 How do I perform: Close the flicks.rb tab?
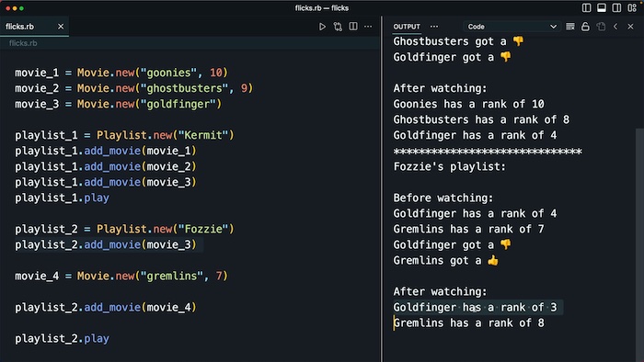[61, 27]
